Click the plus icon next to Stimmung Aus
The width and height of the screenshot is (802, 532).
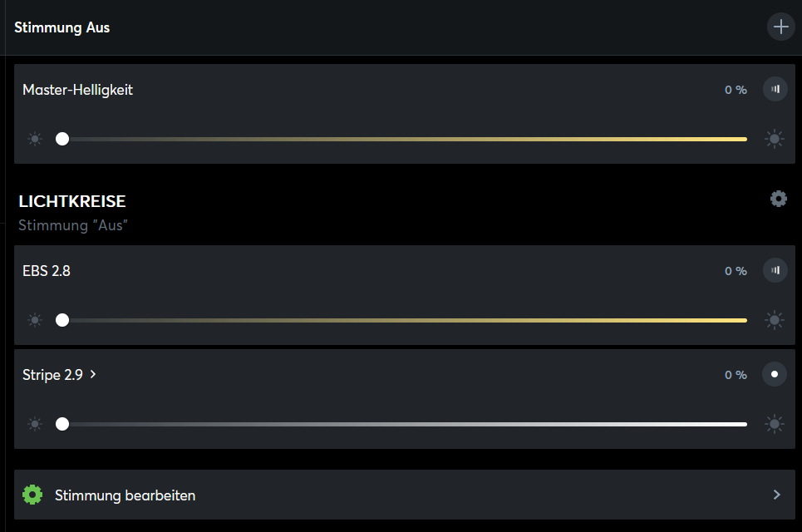(x=780, y=27)
